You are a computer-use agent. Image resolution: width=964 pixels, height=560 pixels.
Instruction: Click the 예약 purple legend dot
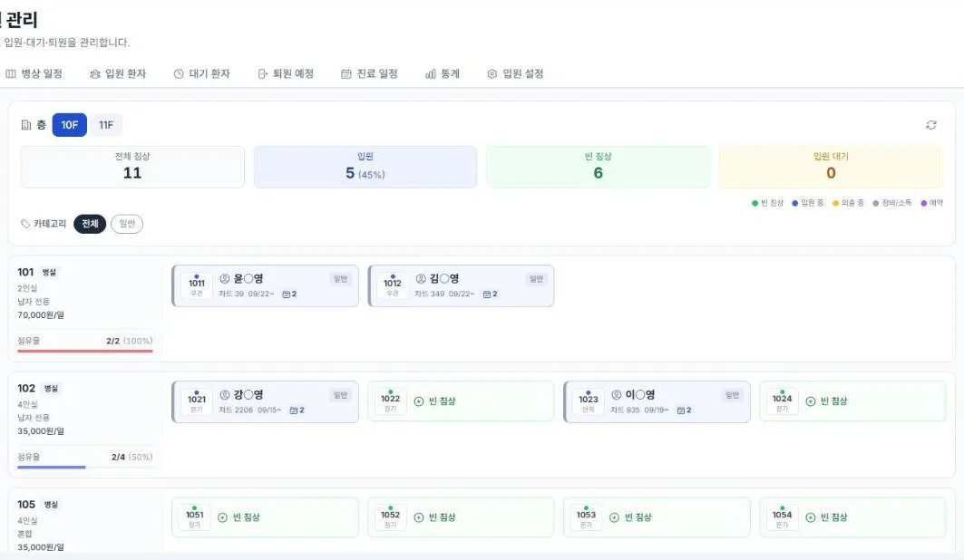pyautogui.click(x=923, y=203)
